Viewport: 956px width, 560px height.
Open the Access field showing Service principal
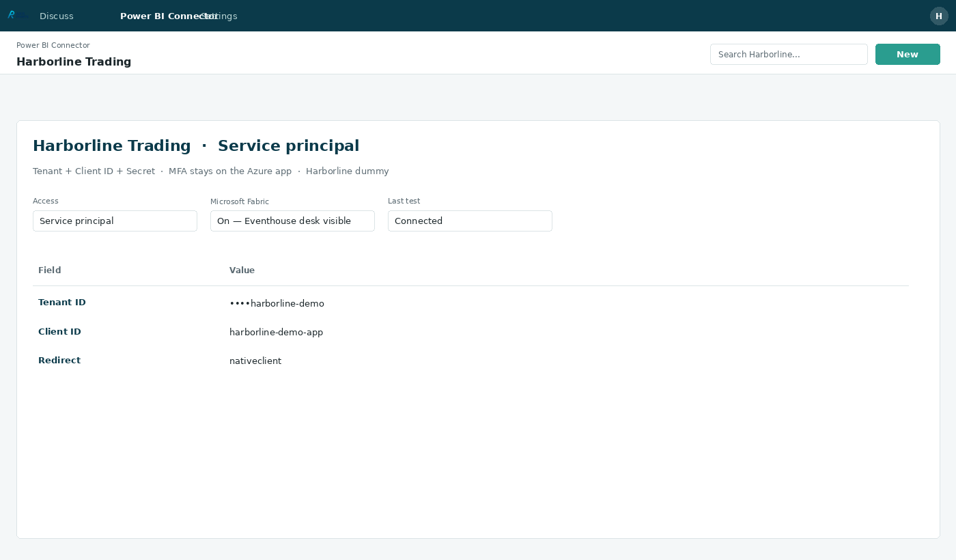[x=115, y=221]
